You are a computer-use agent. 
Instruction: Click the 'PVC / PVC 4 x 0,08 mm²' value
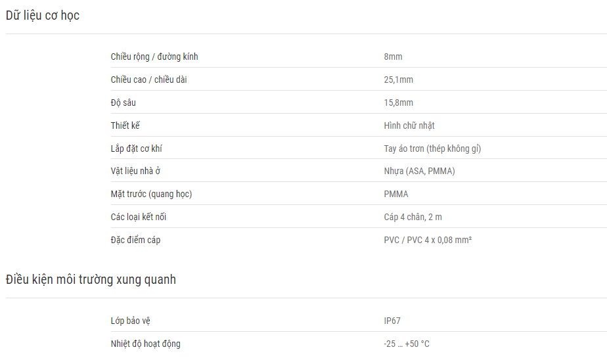coord(428,240)
